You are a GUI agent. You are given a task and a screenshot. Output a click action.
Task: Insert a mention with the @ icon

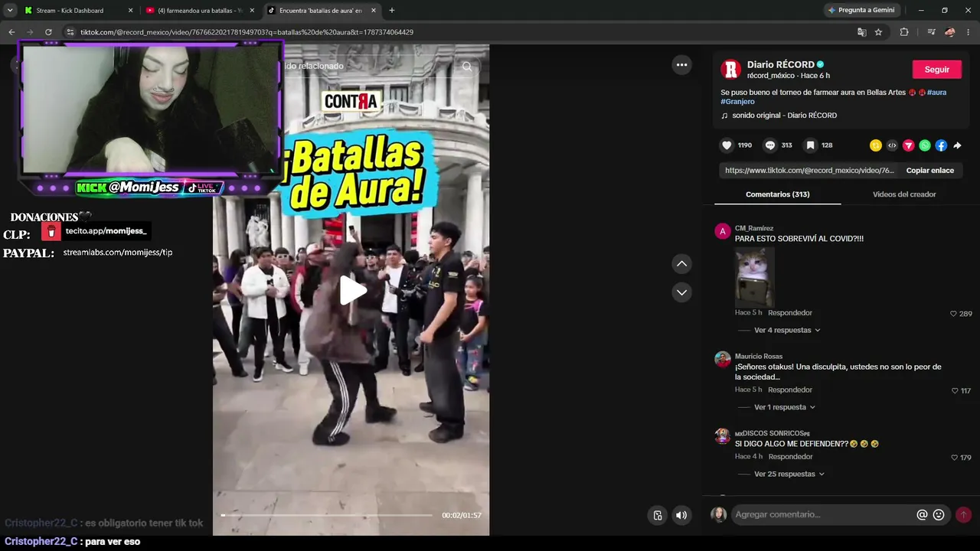click(922, 515)
